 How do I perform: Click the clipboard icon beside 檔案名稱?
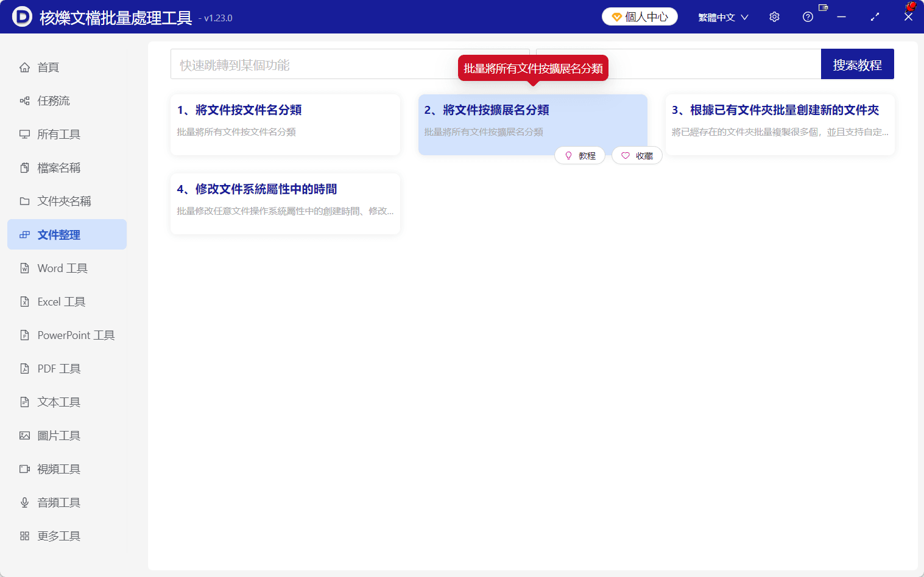24,168
